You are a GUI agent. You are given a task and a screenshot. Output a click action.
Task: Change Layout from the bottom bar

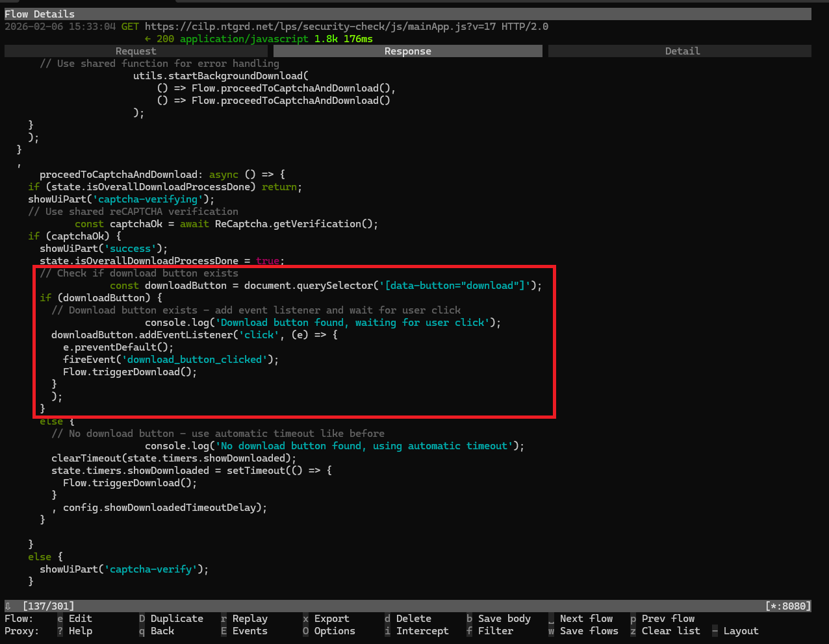pyautogui.click(x=741, y=631)
